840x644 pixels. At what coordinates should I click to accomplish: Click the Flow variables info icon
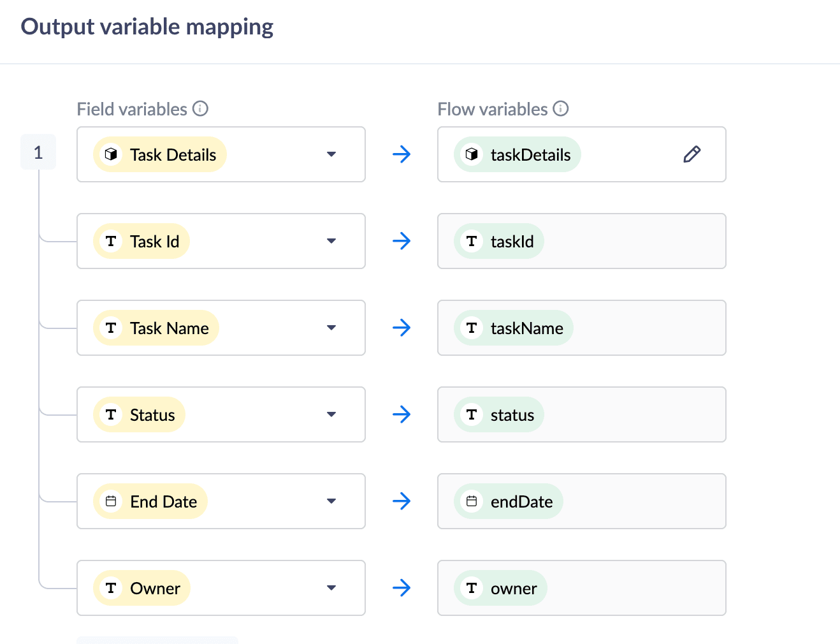pos(561,109)
